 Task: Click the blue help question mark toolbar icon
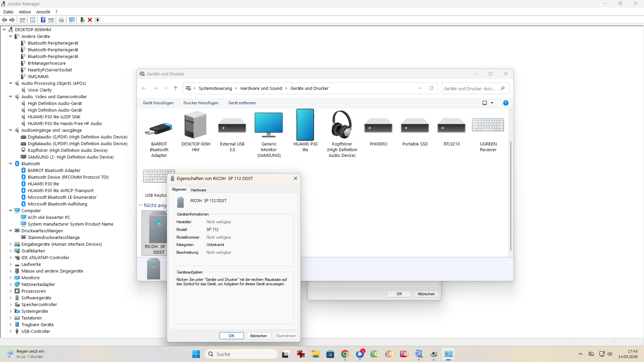(x=43, y=20)
